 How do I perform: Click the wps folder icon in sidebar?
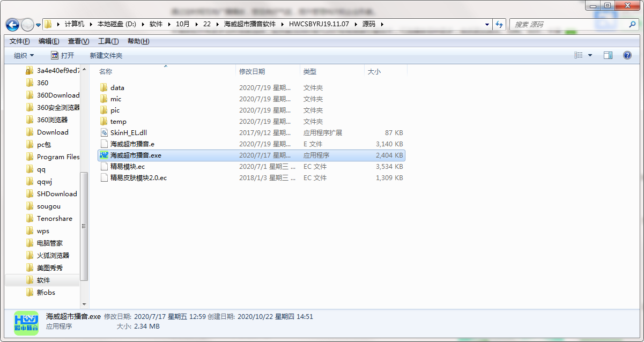coord(30,231)
